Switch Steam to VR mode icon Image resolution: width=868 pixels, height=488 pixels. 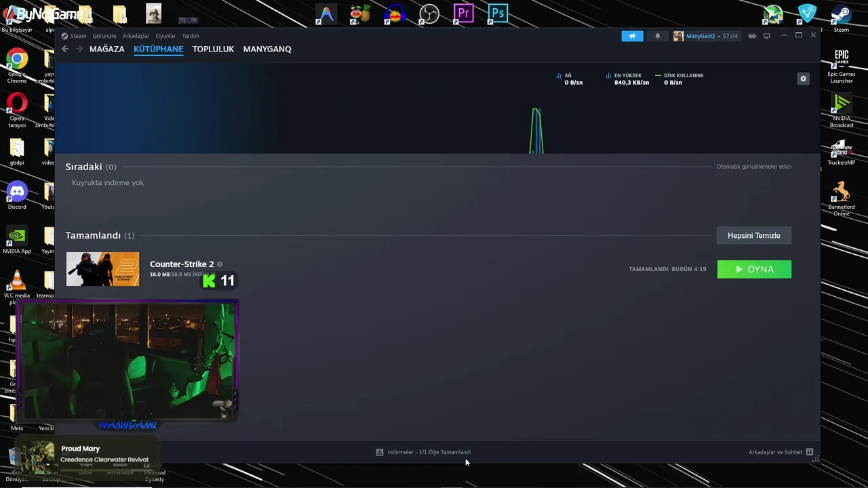(752, 36)
